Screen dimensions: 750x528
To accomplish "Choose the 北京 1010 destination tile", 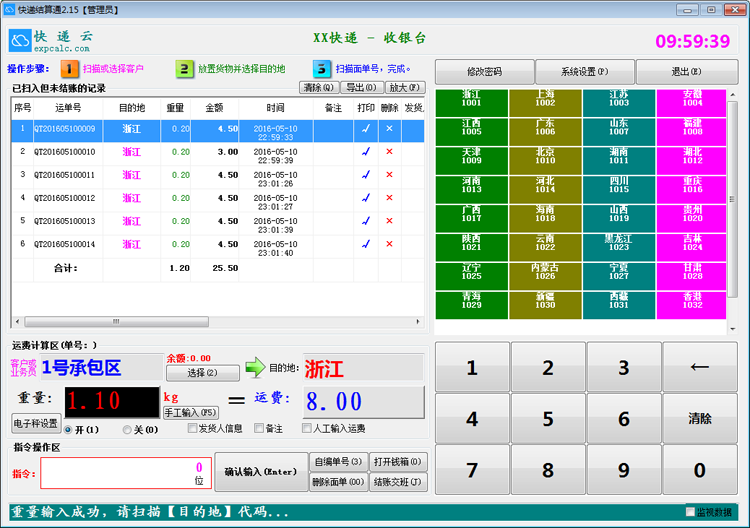I will point(545,160).
